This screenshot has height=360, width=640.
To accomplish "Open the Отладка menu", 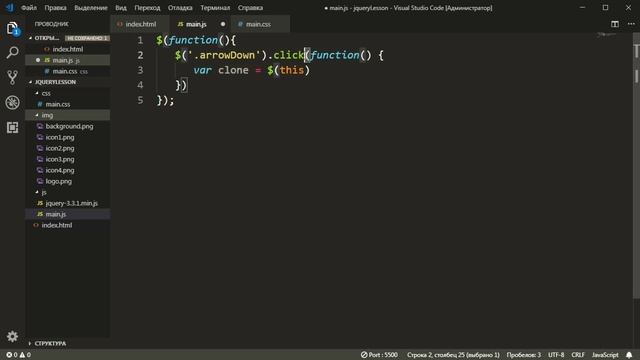I will click(x=180, y=8).
